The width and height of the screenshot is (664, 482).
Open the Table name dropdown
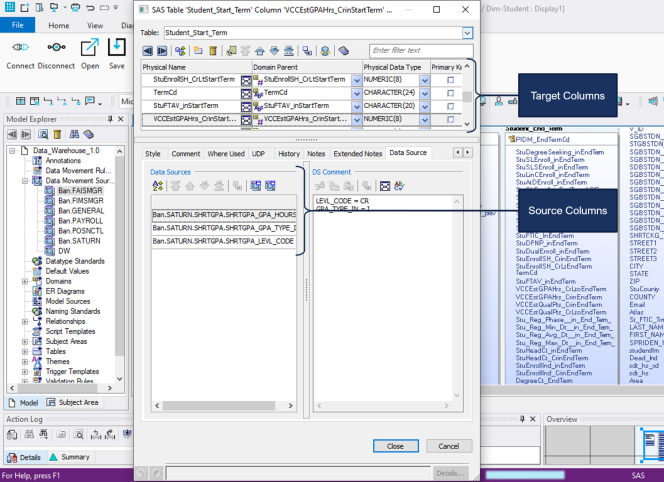[x=467, y=33]
